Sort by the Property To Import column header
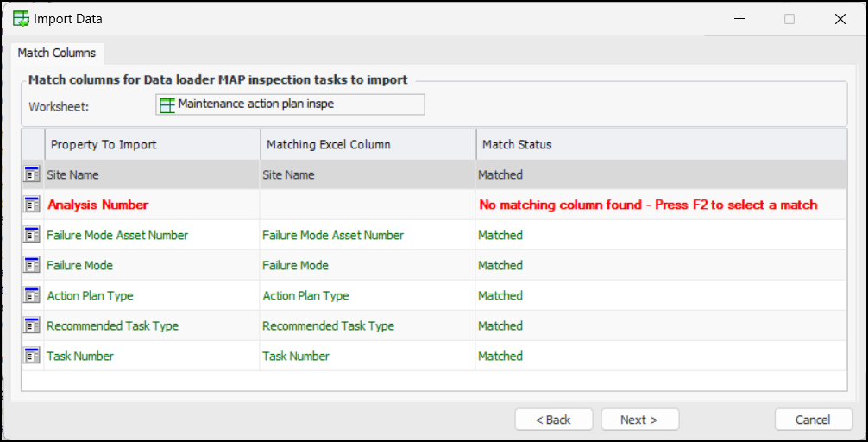Screen dimensions: 868x442 152,144
